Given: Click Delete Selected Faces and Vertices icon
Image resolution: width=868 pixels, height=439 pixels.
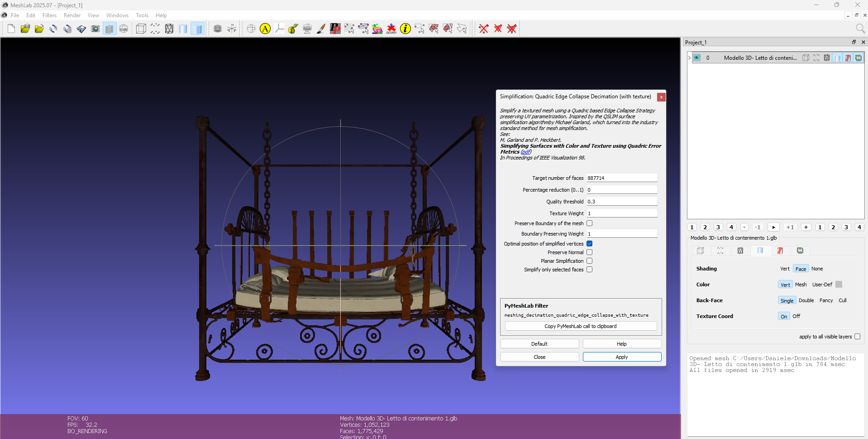Looking at the screenshot, I should (512, 29).
